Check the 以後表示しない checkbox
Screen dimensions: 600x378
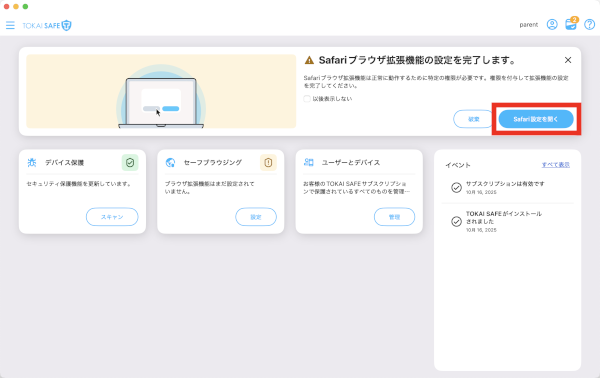(307, 99)
